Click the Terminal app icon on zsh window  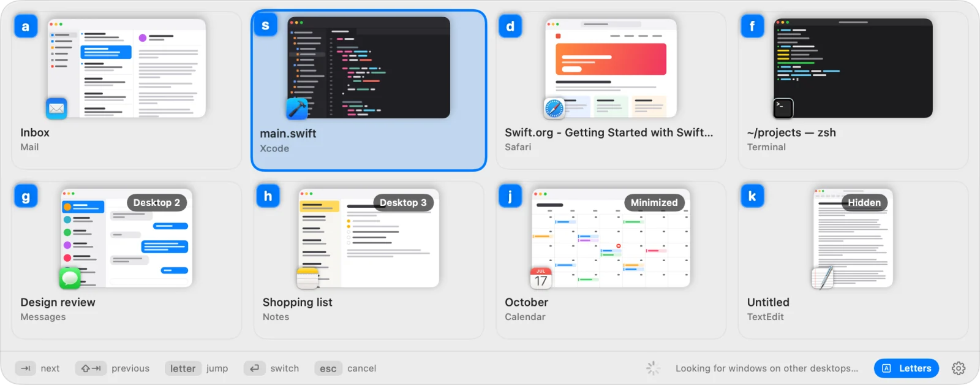(783, 109)
